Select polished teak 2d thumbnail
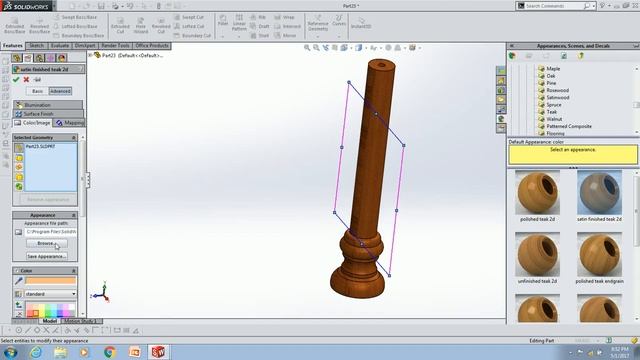Viewport: 640px width, 360px height. [537, 193]
